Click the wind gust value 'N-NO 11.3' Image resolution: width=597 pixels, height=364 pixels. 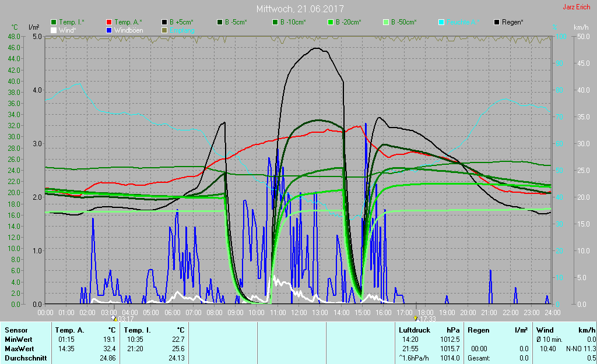pos(581,348)
